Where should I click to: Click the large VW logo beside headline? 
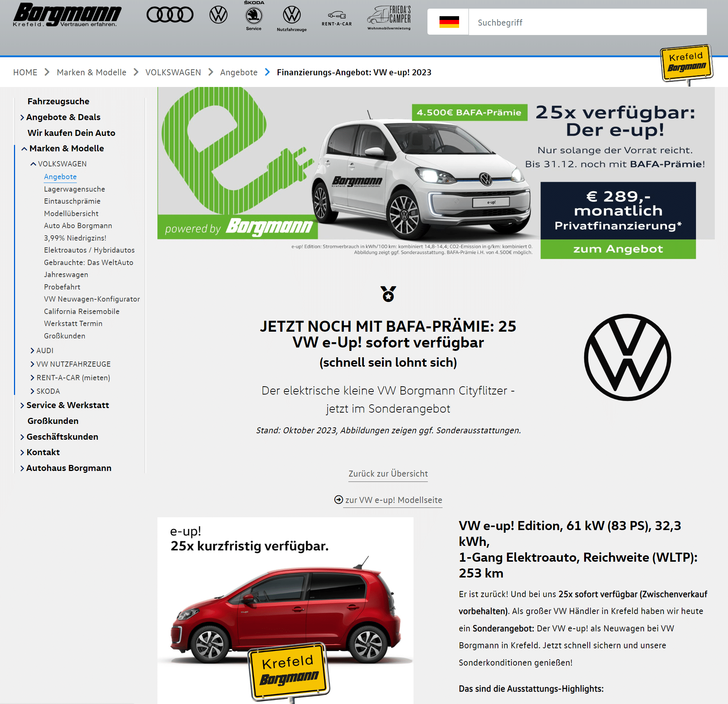pos(627,357)
